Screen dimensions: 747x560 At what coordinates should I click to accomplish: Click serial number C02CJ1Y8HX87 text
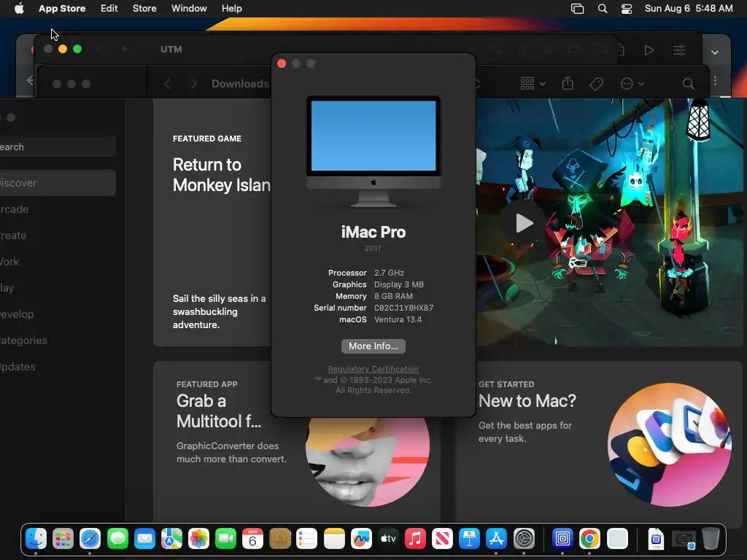[404, 308]
